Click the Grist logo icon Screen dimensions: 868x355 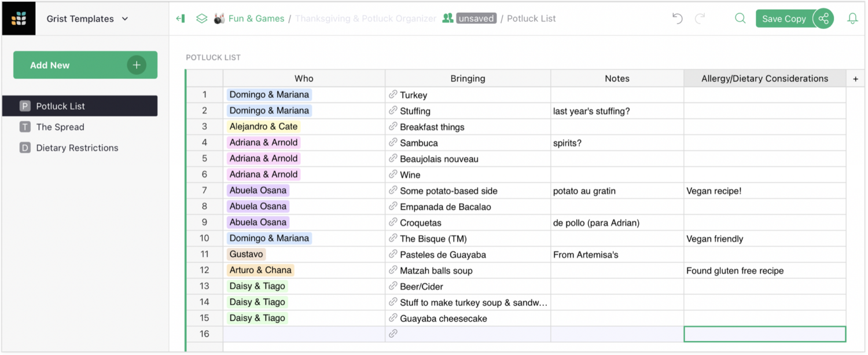coord(19,19)
